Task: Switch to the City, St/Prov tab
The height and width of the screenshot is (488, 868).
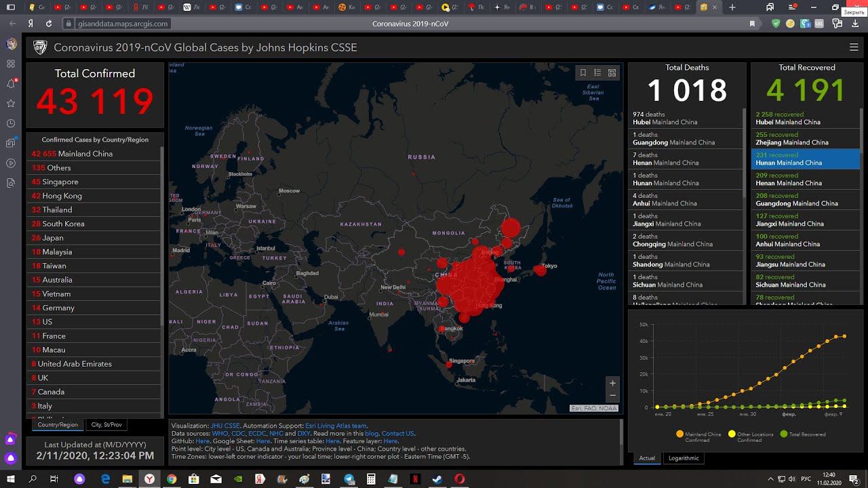Action: tap(106, 425)
